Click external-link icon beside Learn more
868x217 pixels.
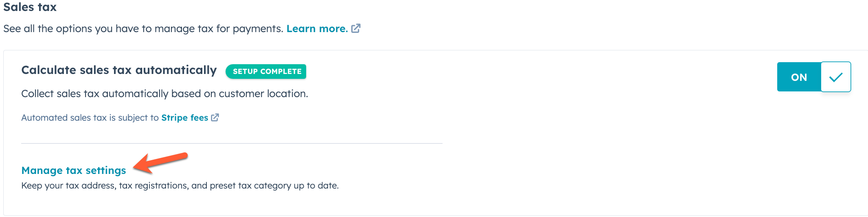point(356,28)
